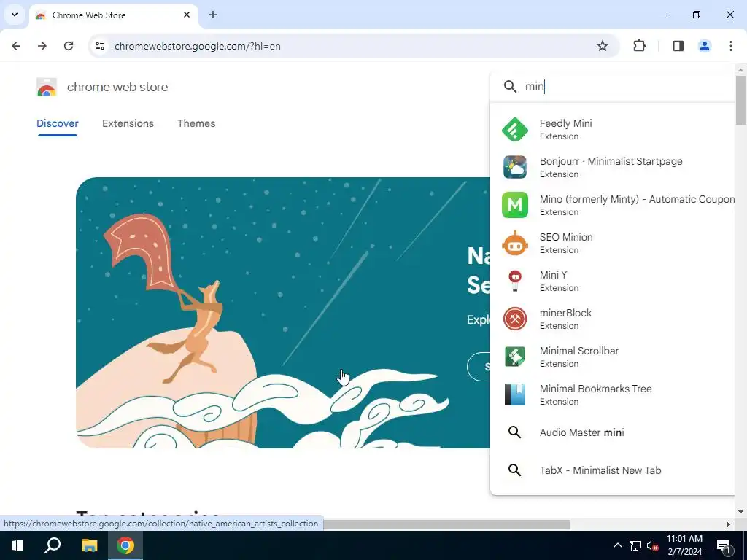Choose the SEO Minion suggestion
747x560 pixels.
(613, 243)
